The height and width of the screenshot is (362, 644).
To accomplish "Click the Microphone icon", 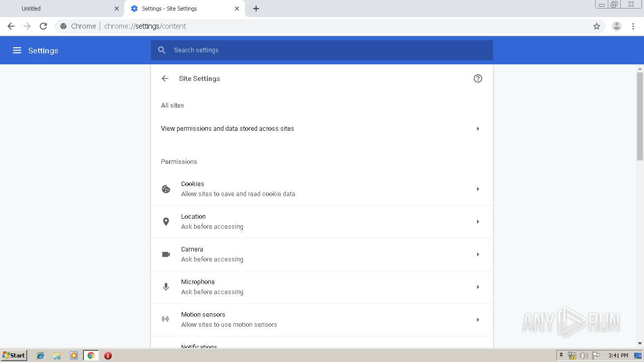I will click(x=166, y=287).
